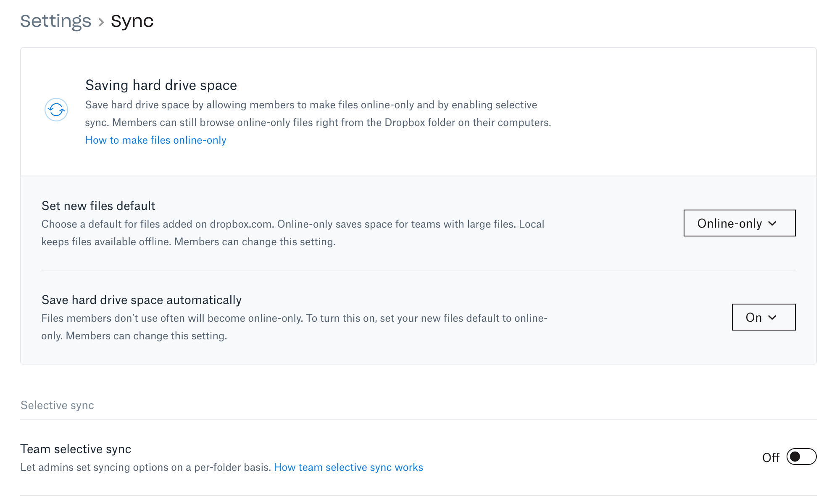Click the 'Set new files default' heading
The image size is (837, 504).
pyautogui.click(x=98, y=206)
